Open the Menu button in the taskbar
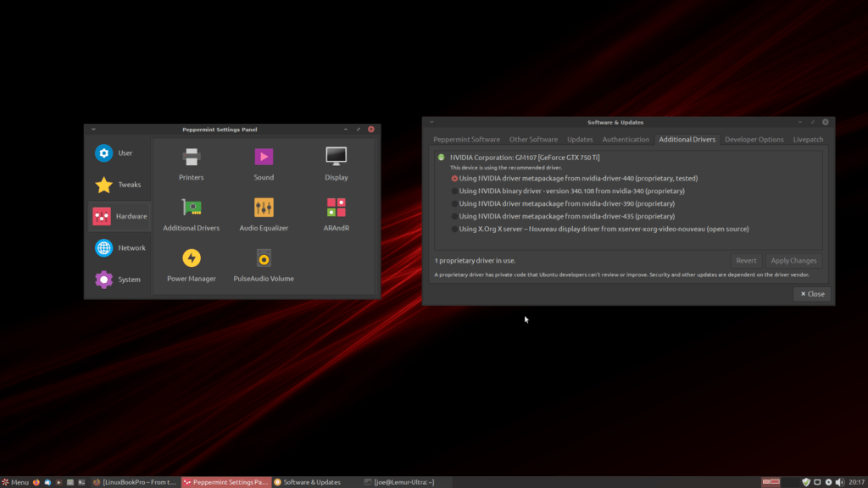 [x=15, y=482]
